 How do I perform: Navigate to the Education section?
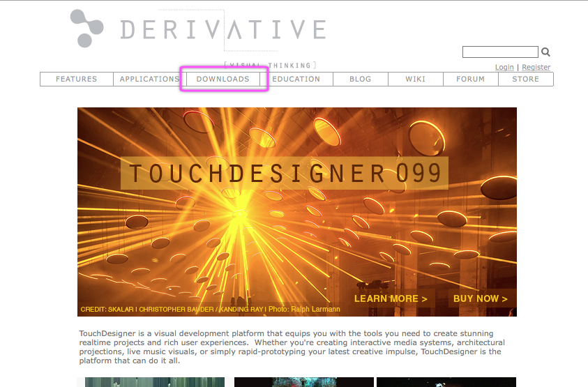point(296,79)
